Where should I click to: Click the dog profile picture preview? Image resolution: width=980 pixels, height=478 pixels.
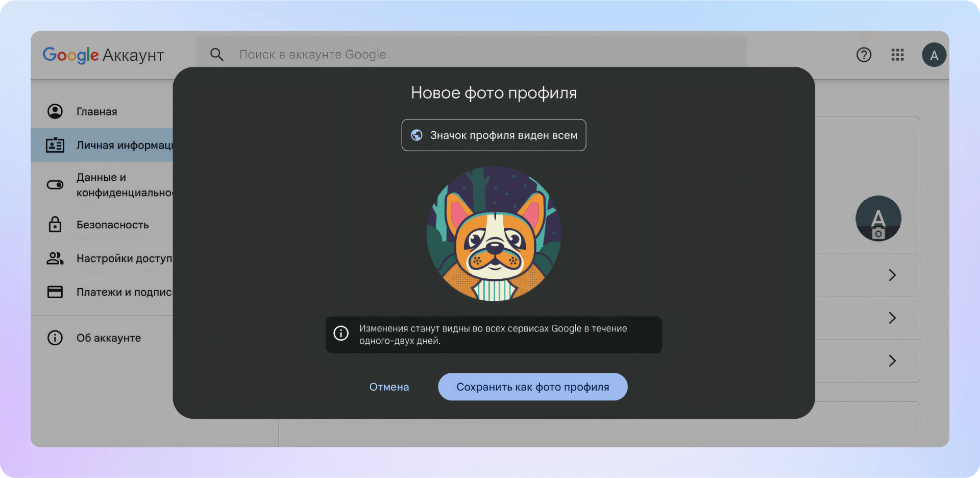click(x=494, y=234)
